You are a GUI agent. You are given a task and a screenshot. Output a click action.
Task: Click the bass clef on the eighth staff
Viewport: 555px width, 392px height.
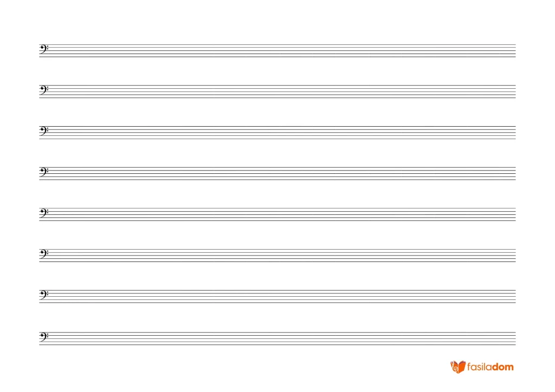(x=44, y=337)
